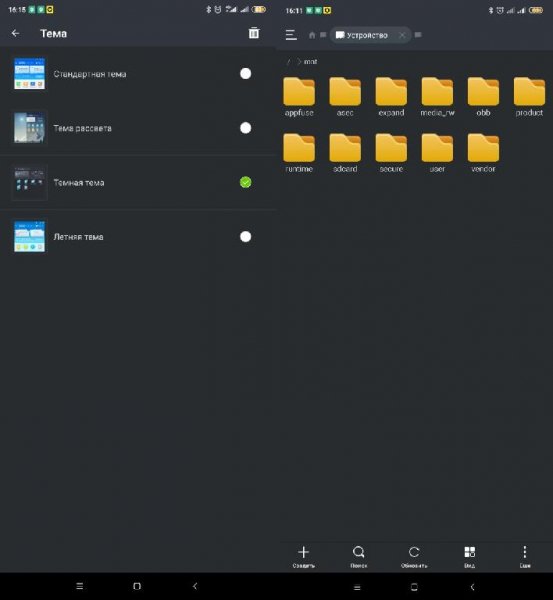Open the product folder

(x=529, y=97)
